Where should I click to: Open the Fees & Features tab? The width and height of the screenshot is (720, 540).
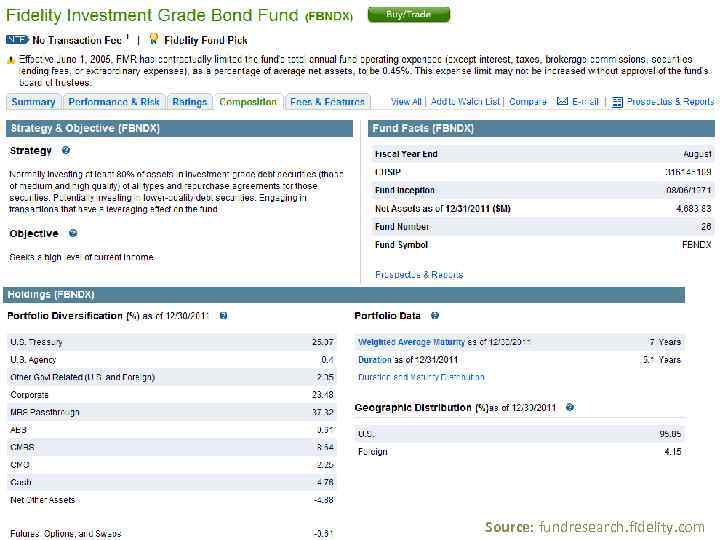tap(327, 102)
